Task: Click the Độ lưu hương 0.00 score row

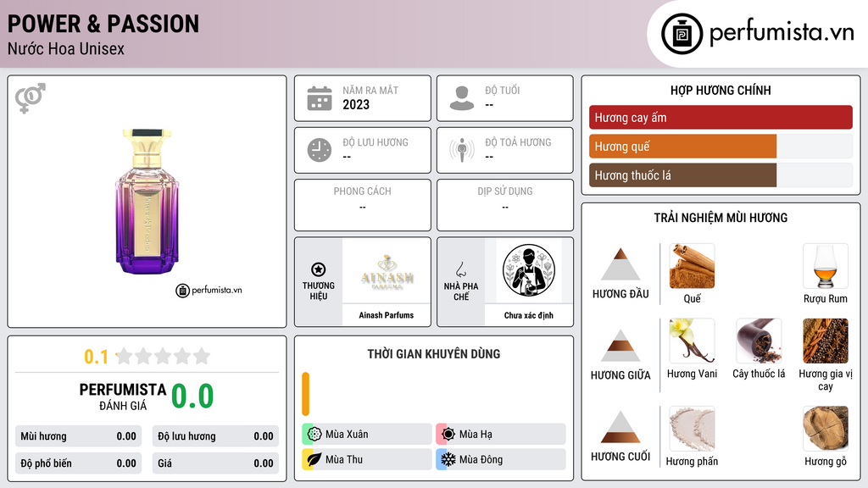Action: click(215, 436)
